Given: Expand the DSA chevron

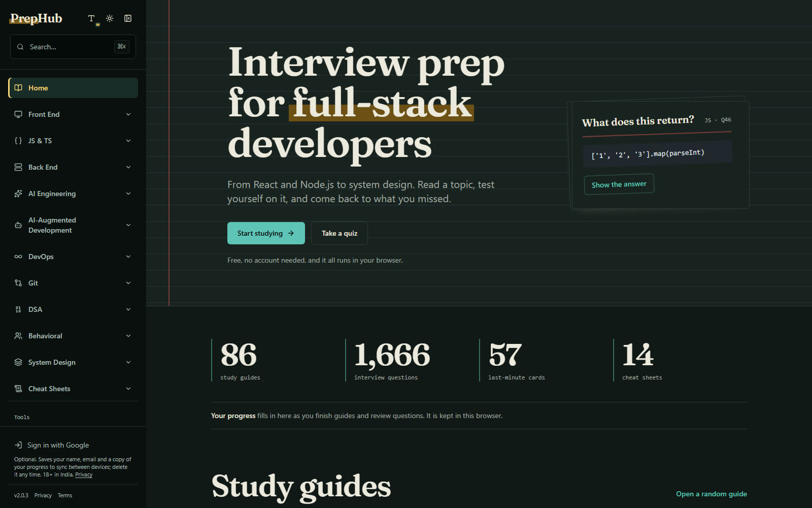Looking at the screenshot, I should 128,309.
